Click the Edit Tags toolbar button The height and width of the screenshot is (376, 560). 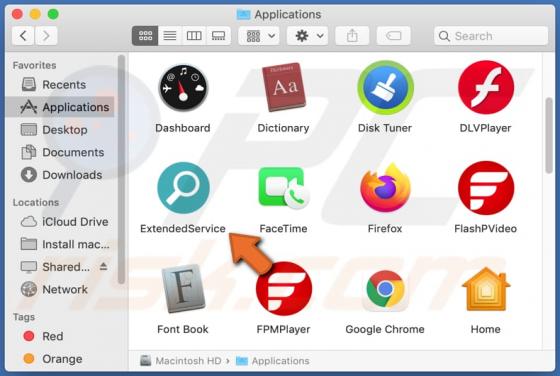click(393, 36)
